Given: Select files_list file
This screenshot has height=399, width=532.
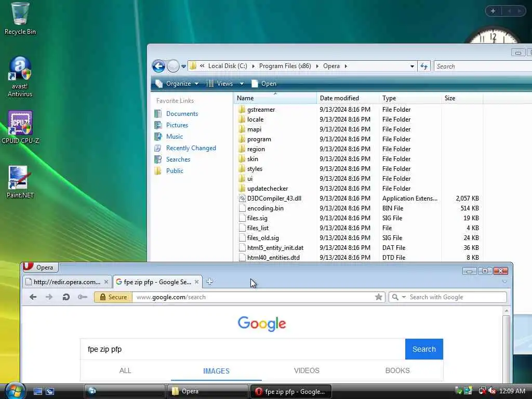Looking at the screenshot, I should pyautogui.click(x=258, y=228).
